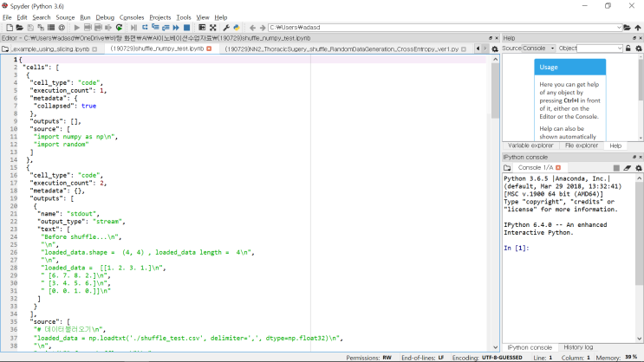This screenshot has width=644, height=362.
Task: Open editor options gear icon
Action: point(495,48)
